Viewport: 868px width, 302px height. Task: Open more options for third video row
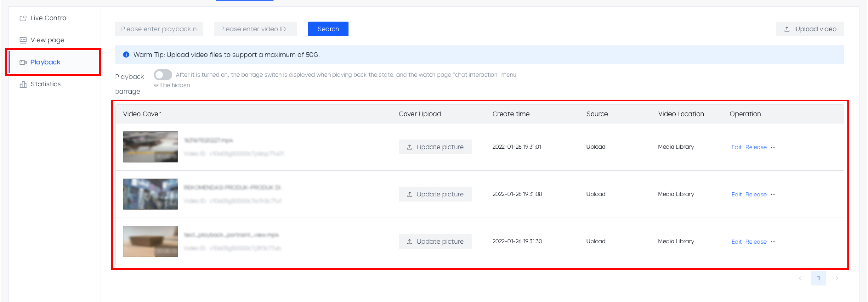tap(773, 242)
